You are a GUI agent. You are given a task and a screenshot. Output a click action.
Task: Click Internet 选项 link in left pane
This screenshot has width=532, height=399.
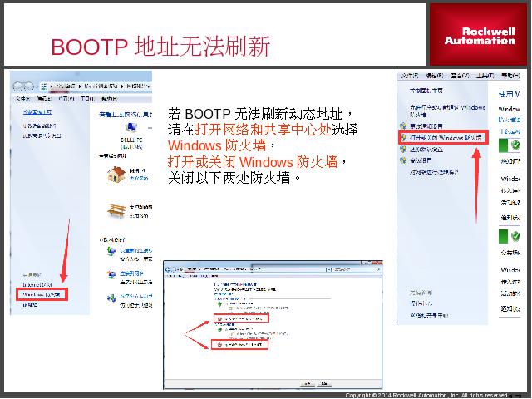(37, 284)
